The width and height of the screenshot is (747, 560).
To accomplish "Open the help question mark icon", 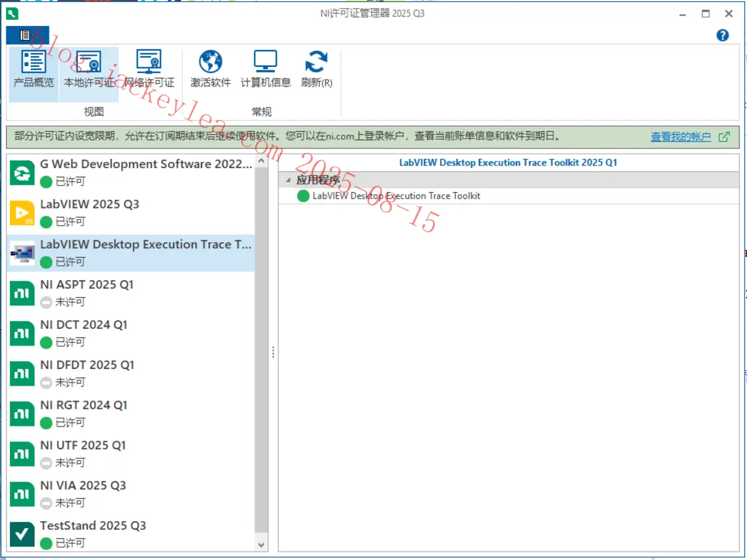I will [722, 35].
